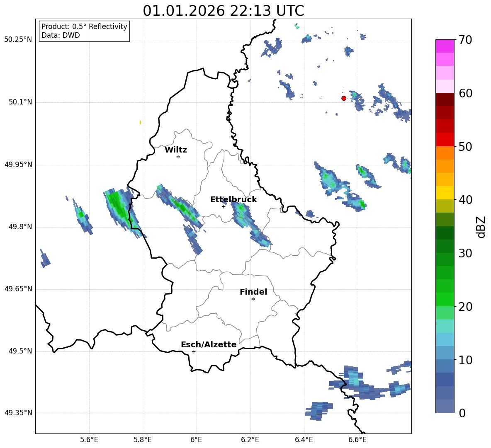Click the latitude label 50.1°N
Viewport: 491px width, 448px height.
click(x=20, y=102)
